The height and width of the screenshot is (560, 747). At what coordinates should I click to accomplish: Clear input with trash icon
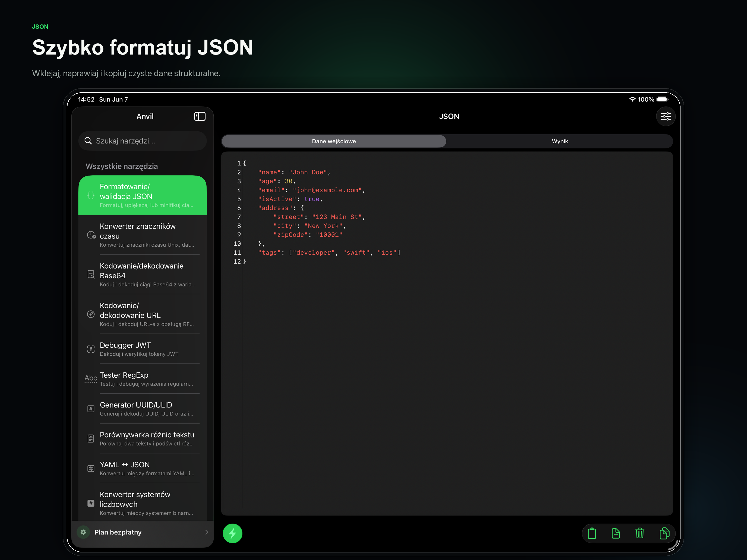[x=640, y=533]
